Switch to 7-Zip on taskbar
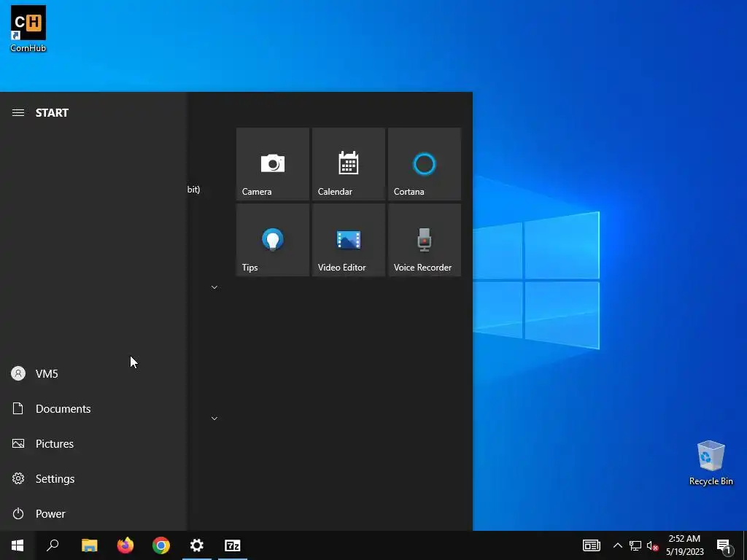Viewport: 747px width, 560px height. (x=233, y=545)
